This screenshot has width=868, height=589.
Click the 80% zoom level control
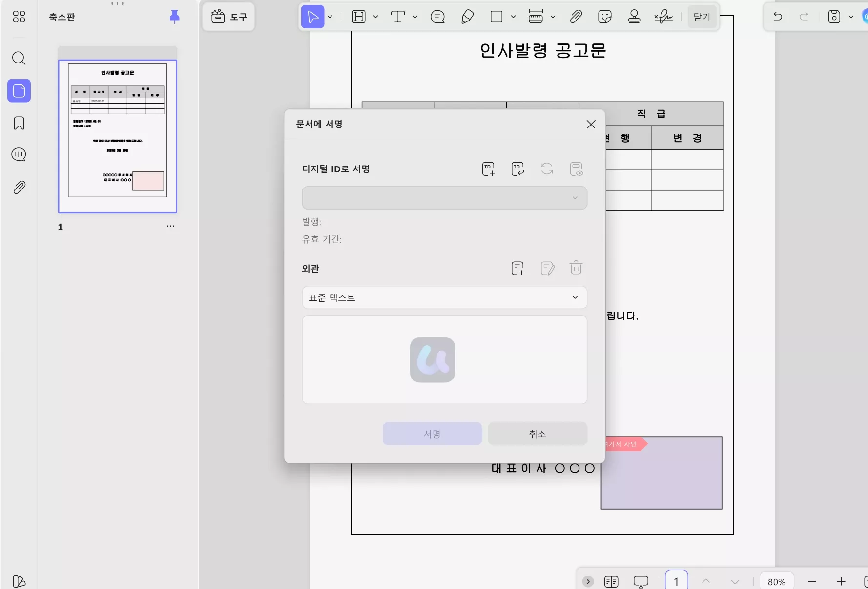tap(777, 581)
